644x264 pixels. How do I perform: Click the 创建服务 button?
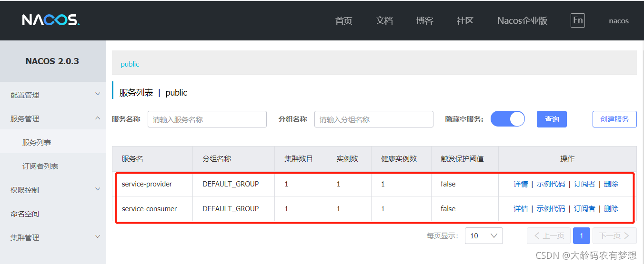pyautogui.click(x=614, y=119)
